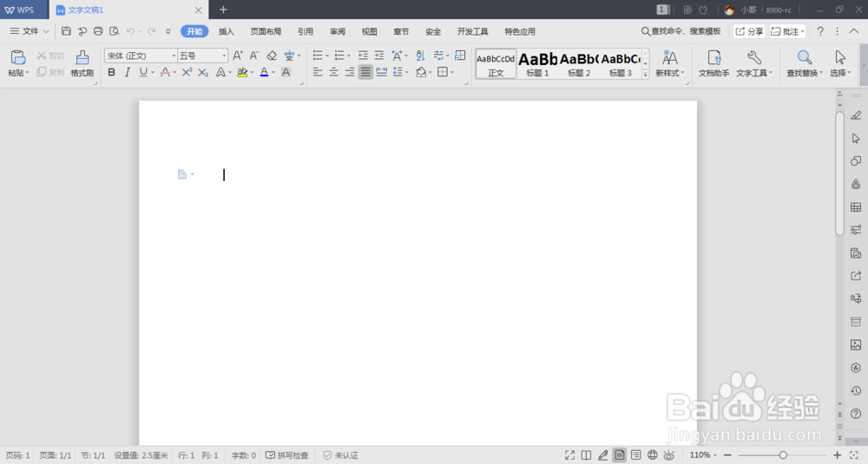This screenshot has height=464, width=868.
Task: Decrease font size with the A- icon
Action: pos(254,56)
